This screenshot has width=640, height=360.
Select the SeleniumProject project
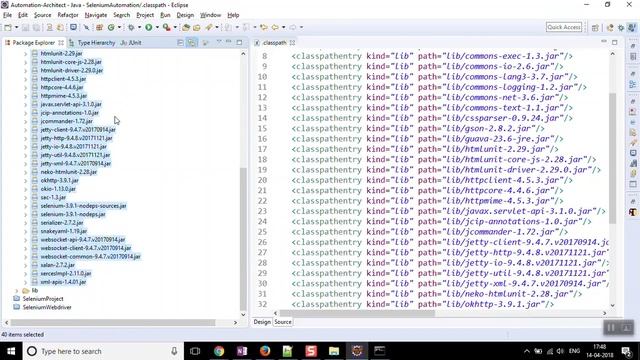43,299
